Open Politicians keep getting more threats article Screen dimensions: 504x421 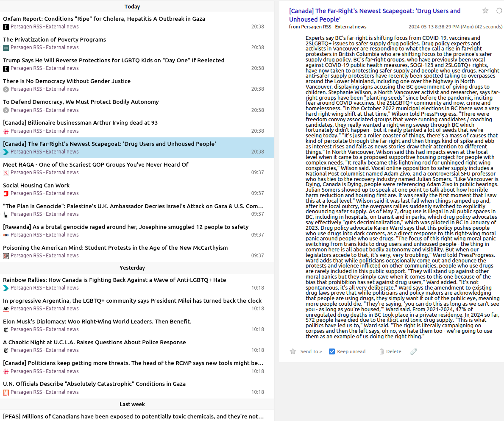(137, 367)
